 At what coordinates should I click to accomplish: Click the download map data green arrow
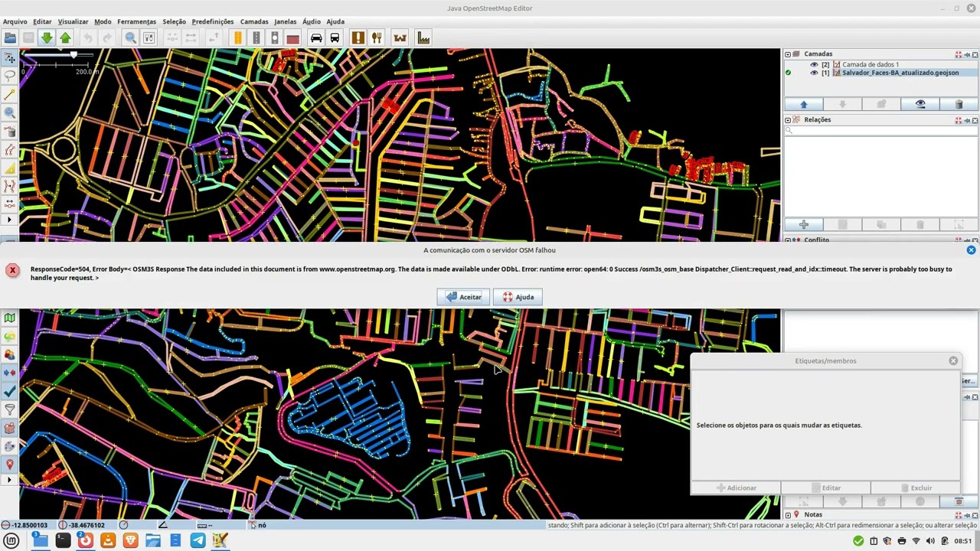point(47,38)
